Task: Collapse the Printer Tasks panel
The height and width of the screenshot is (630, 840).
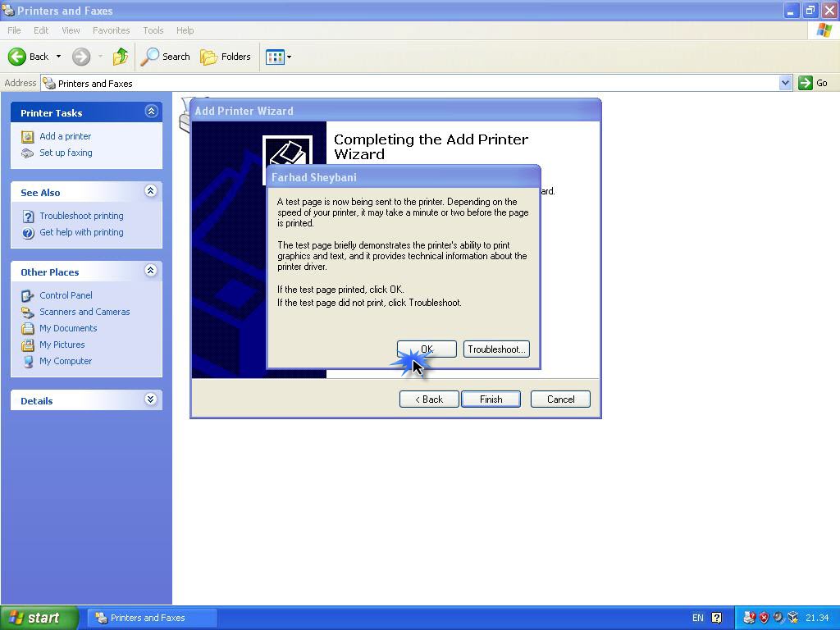Action: pyautogui.click(x=151, y=112)
